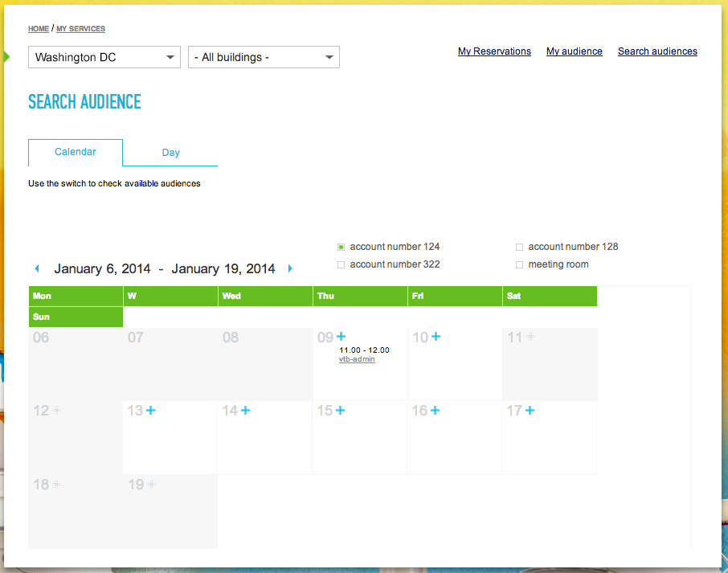Switch to the Day tab
Image resolution: width=728 pixels, height=573 pixels.
170,153
